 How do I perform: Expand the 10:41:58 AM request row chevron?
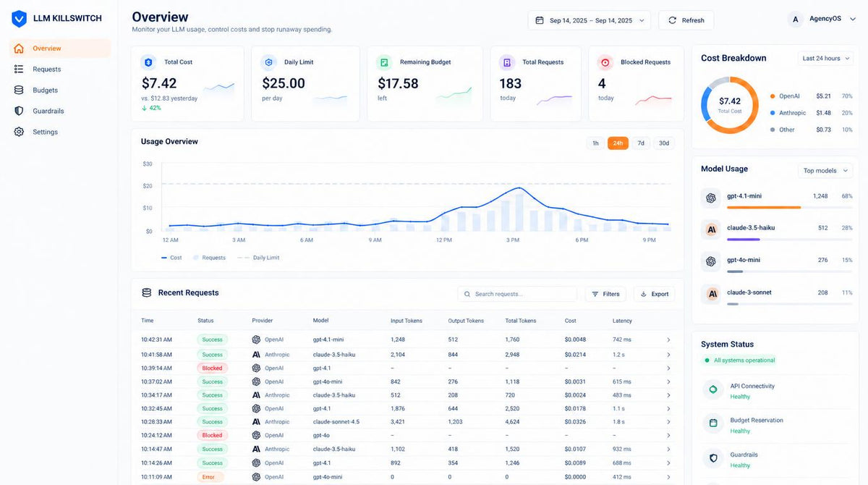[668, 355]
